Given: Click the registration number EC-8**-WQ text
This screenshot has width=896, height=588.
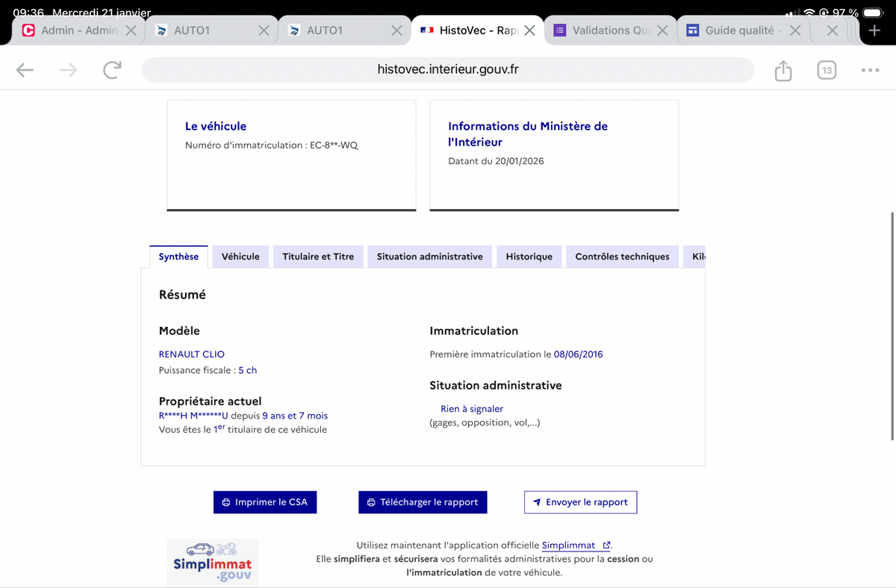Looking at the screenshot, I should (334, 145).
